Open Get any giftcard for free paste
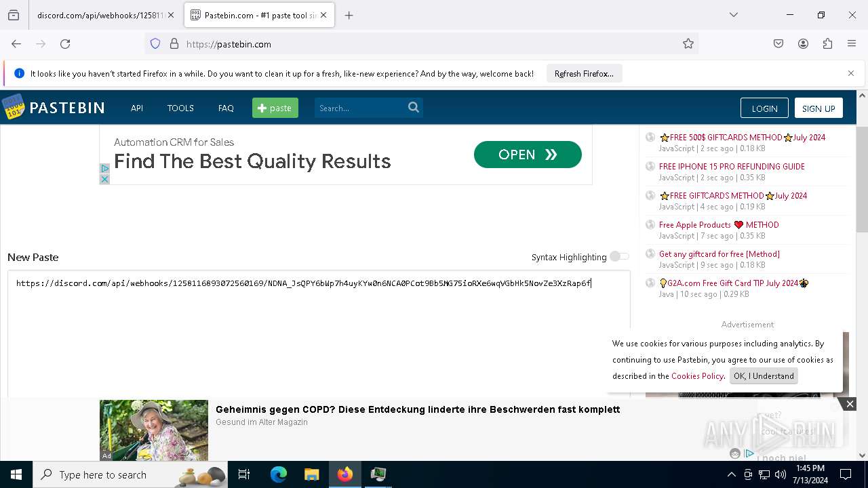The width and height of the screenshot is (868, 488). 719,253
